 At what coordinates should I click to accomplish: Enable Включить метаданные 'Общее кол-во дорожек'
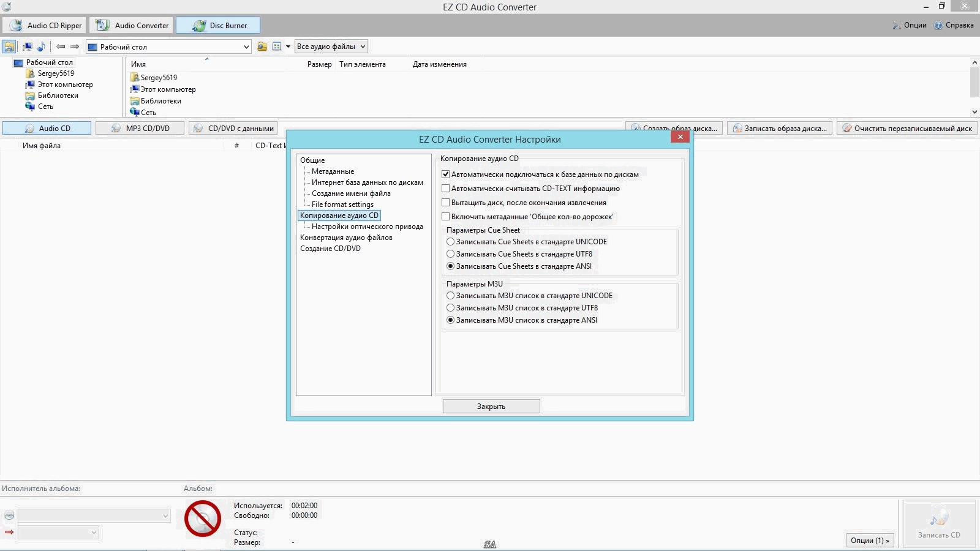(x=446, y=217)
